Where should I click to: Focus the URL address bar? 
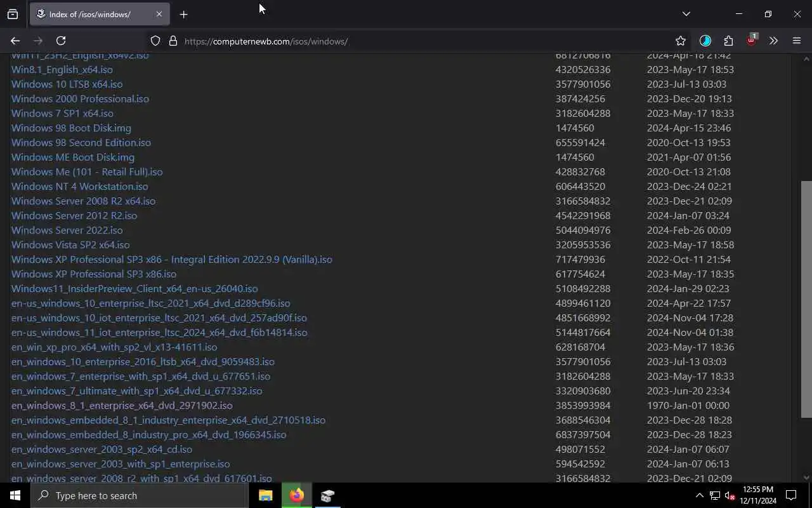(419, 41)
